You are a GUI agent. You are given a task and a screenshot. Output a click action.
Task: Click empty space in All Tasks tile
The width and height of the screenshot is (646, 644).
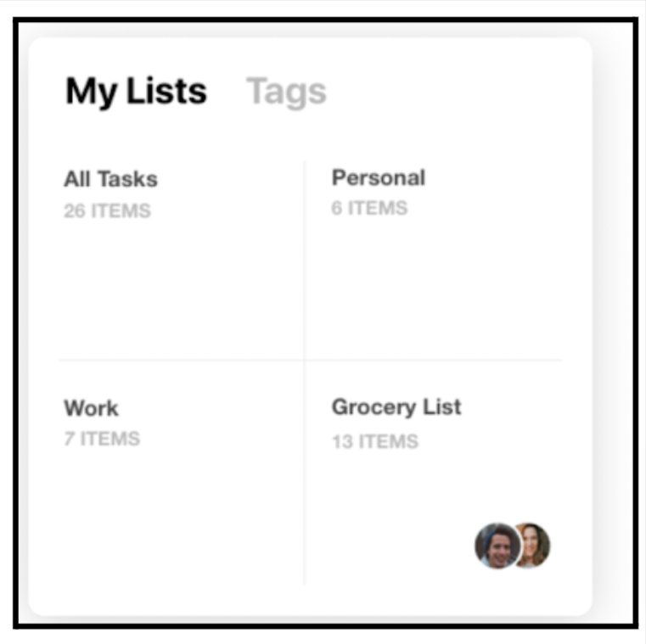(x=178, y=288)
